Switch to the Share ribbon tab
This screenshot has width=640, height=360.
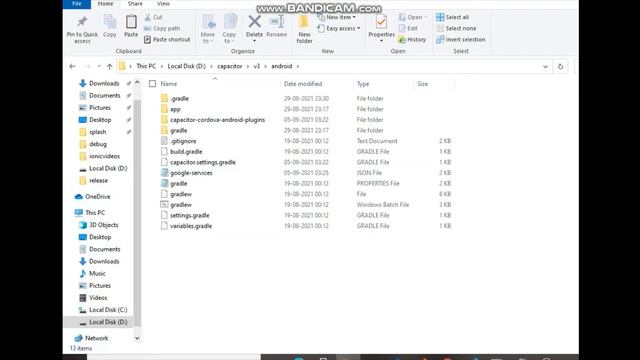135,4
